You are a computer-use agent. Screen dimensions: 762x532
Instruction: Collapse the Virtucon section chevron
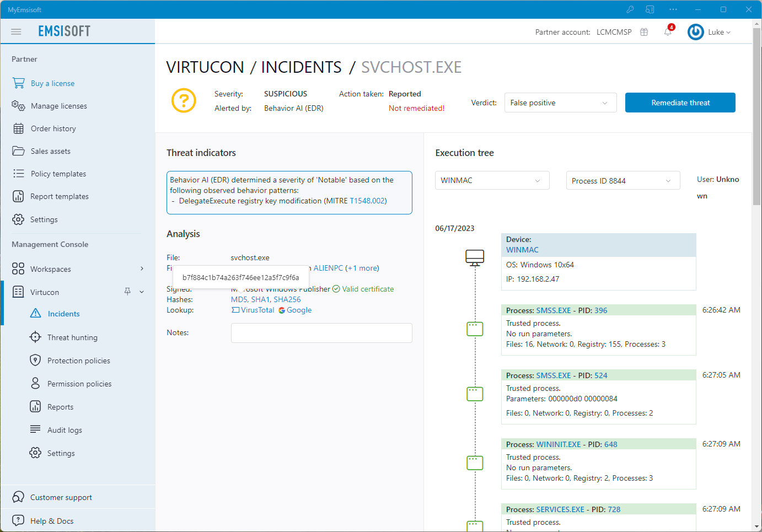point(142,292)
